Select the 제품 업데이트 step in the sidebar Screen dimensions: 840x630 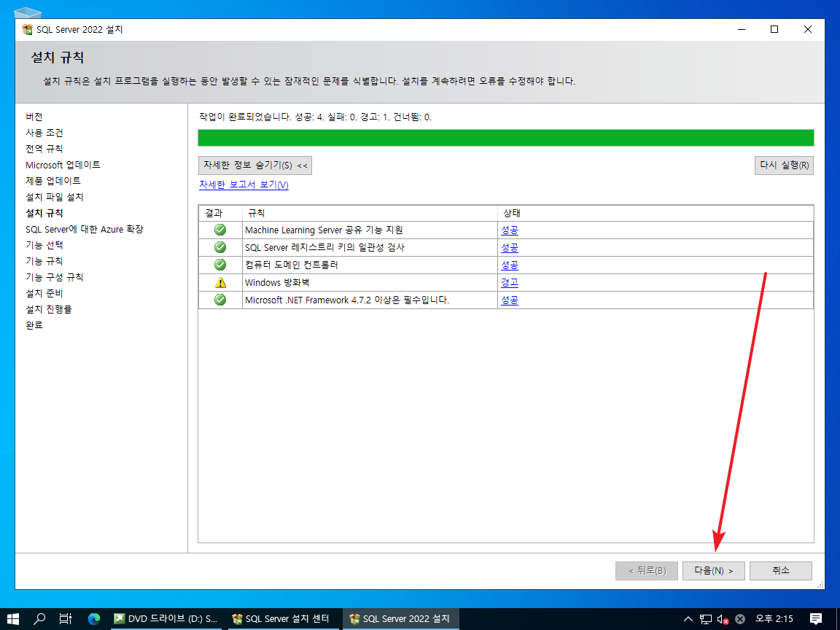point(53,181)
